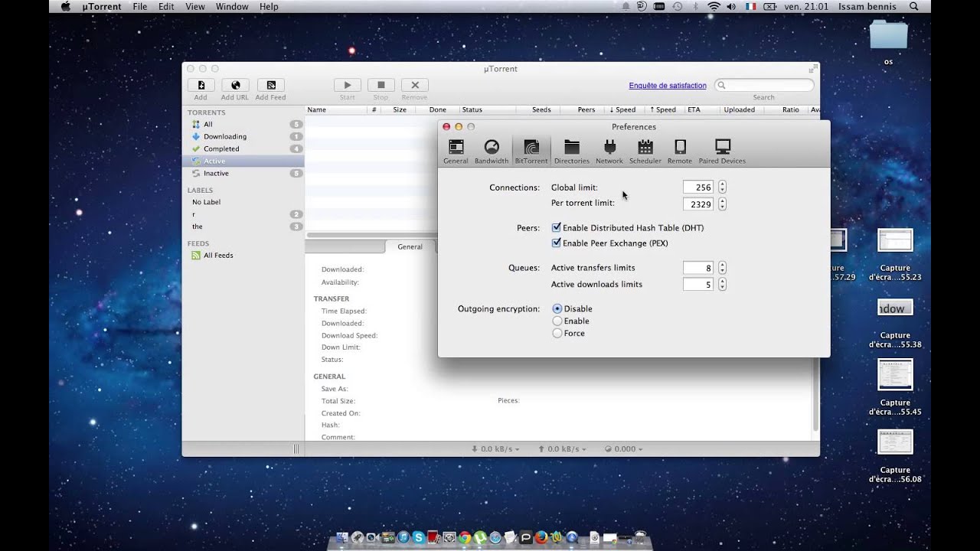Click the Active transfers limits value field
Image resolution: width=980 pixels, height=551 pixels.
click(x=698, y=268)
